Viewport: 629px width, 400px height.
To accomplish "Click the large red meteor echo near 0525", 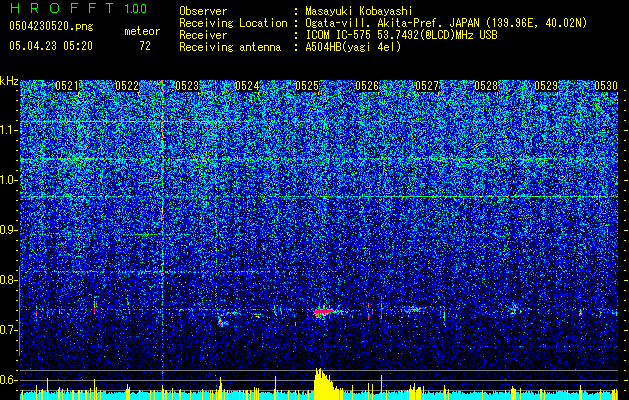I will tap(323, 311).
